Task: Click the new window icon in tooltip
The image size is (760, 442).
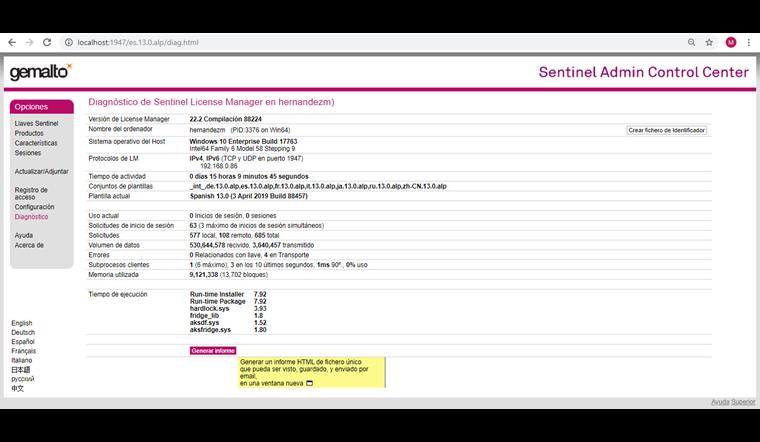Action: [310, 383]
